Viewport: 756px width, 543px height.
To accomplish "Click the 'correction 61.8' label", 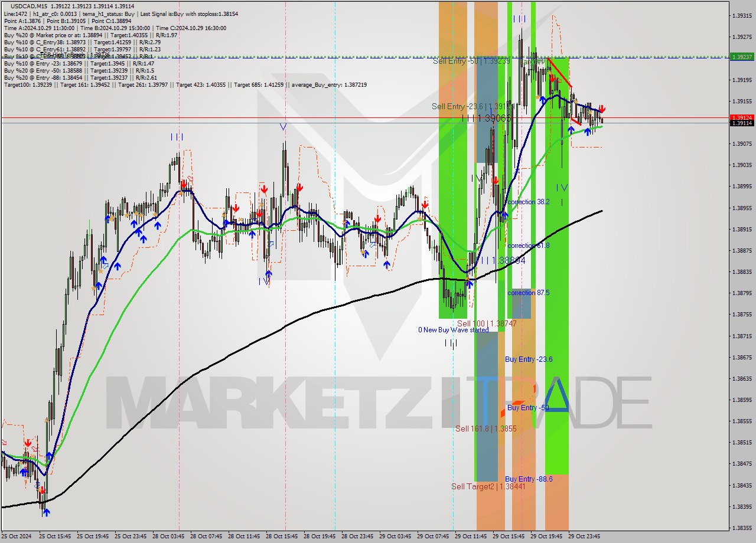I will click(529, 246).
